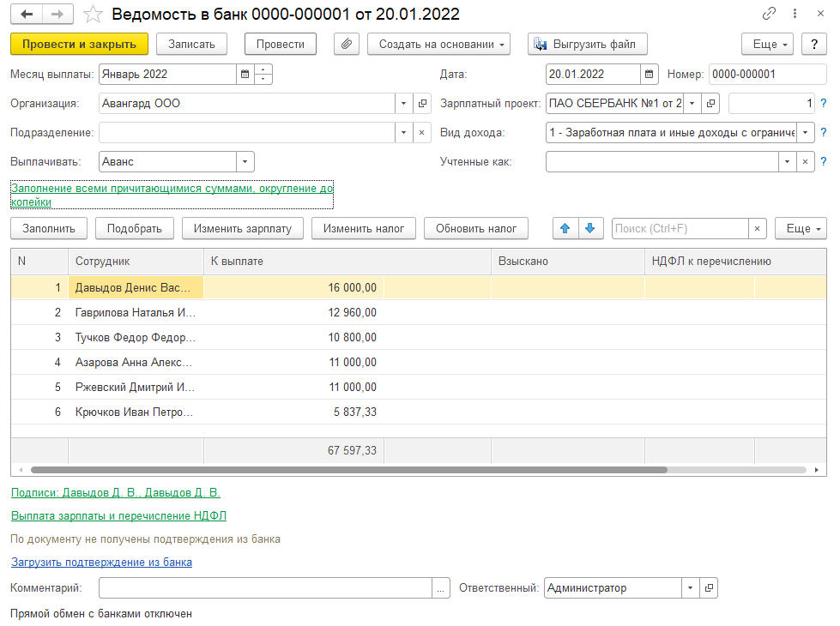840x626 pixels.
Task: Open Ответственный record with open-form icon
Action: [709, 588]
